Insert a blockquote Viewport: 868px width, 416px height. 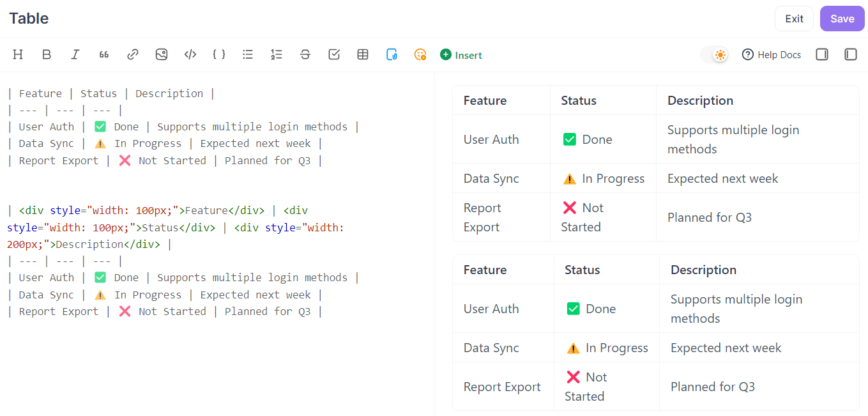tap(104, 55)
